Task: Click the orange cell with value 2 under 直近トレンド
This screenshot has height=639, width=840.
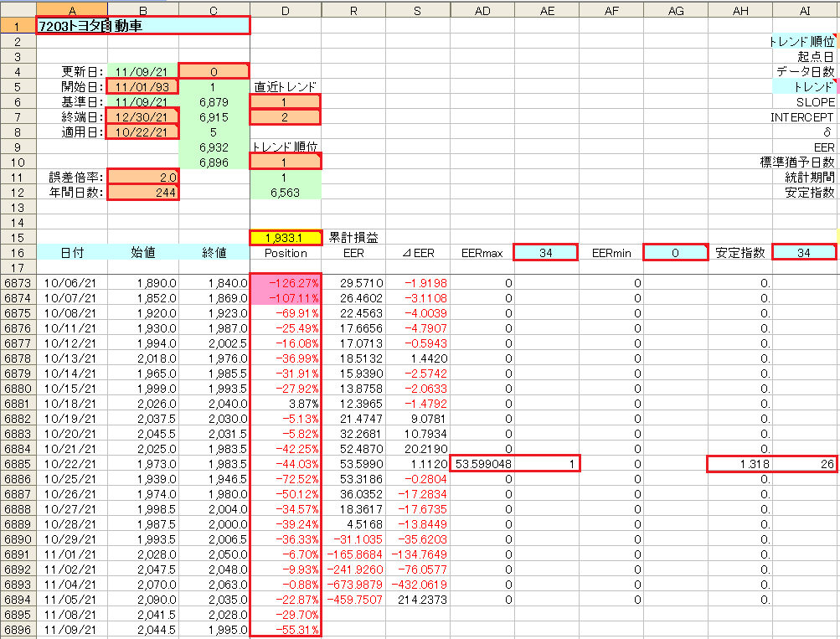Action: [x=286, y=116]
